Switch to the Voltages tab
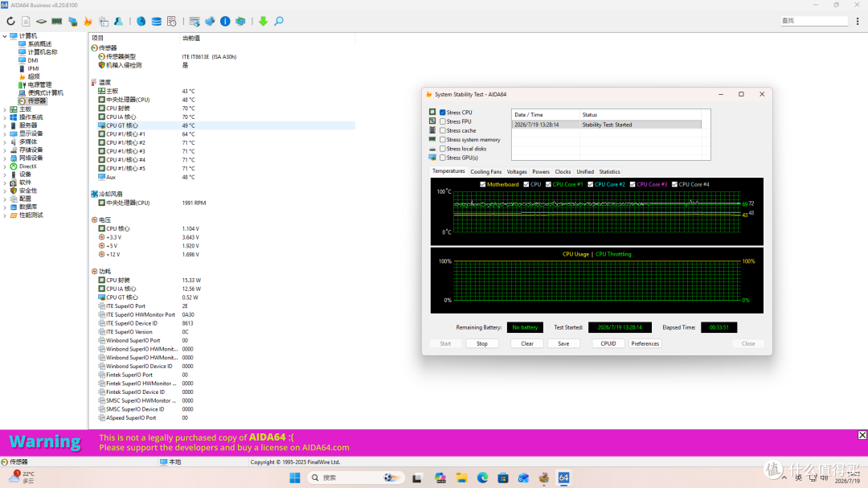868x488 pixels. pos(517,172)
